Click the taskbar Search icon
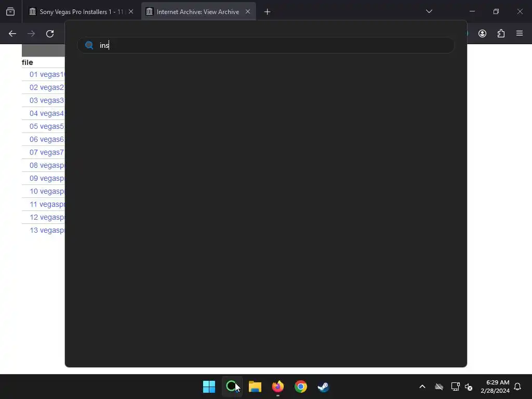Screen dimensions: 532x399 tap(232, 387)
